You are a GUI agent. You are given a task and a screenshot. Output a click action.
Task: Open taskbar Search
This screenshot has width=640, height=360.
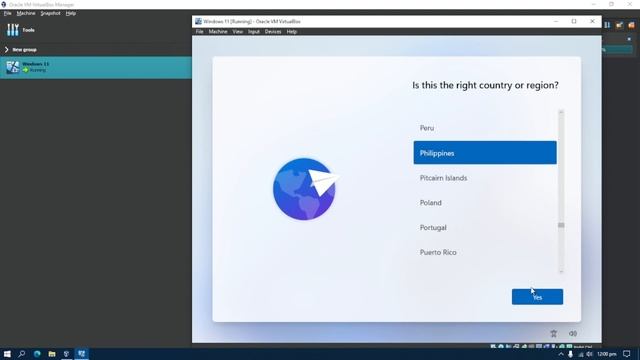point(22,354)
